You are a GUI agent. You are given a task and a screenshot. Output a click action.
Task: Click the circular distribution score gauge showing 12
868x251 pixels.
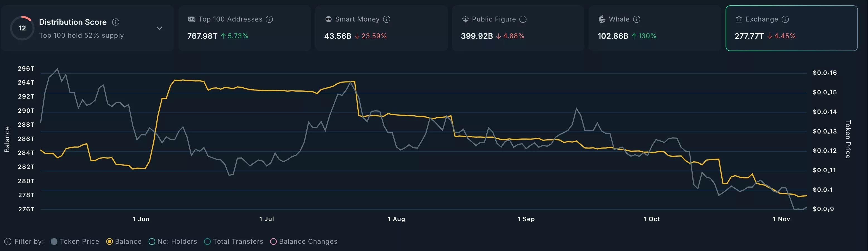[x=22, y=28]
